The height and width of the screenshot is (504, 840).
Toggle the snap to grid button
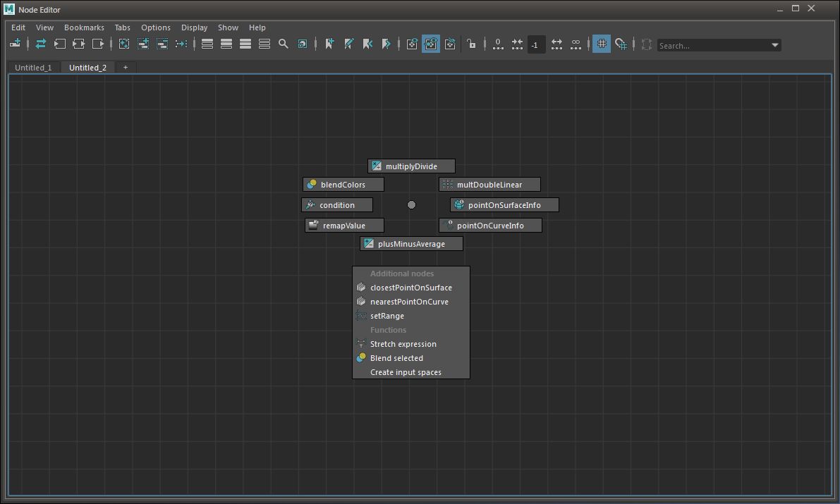click(x=621, y=44)
